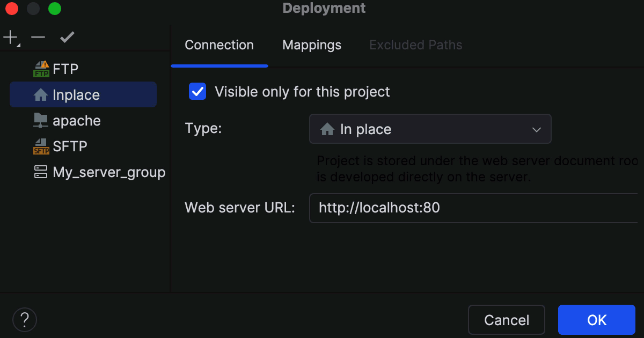Screen dimensions: 644x338
Task: Click the apache folder server icon
Action: coord(41,121)
